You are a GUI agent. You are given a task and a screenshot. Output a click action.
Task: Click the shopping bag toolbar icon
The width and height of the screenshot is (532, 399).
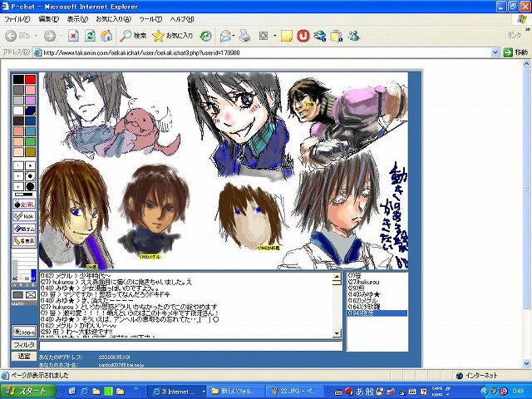336,36
